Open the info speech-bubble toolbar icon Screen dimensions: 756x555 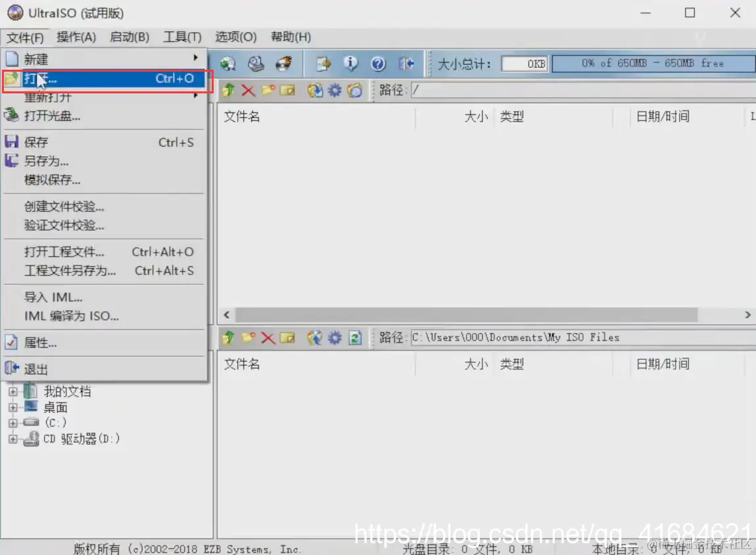[x=350, y=64]
